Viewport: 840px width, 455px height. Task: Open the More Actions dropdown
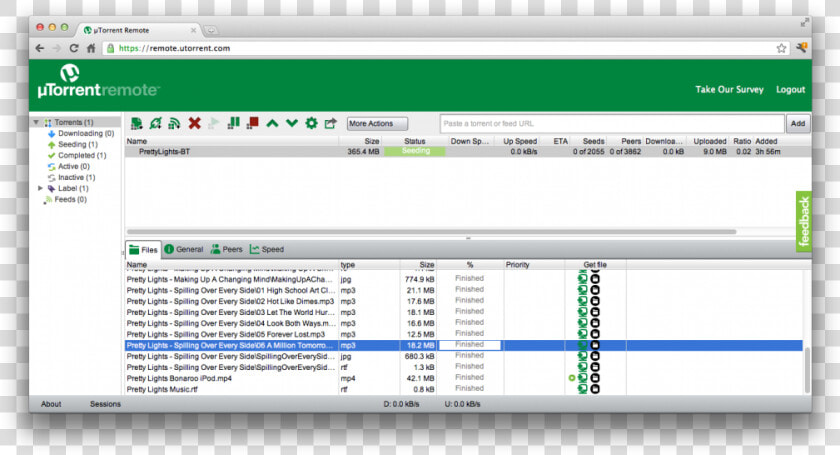377,124
